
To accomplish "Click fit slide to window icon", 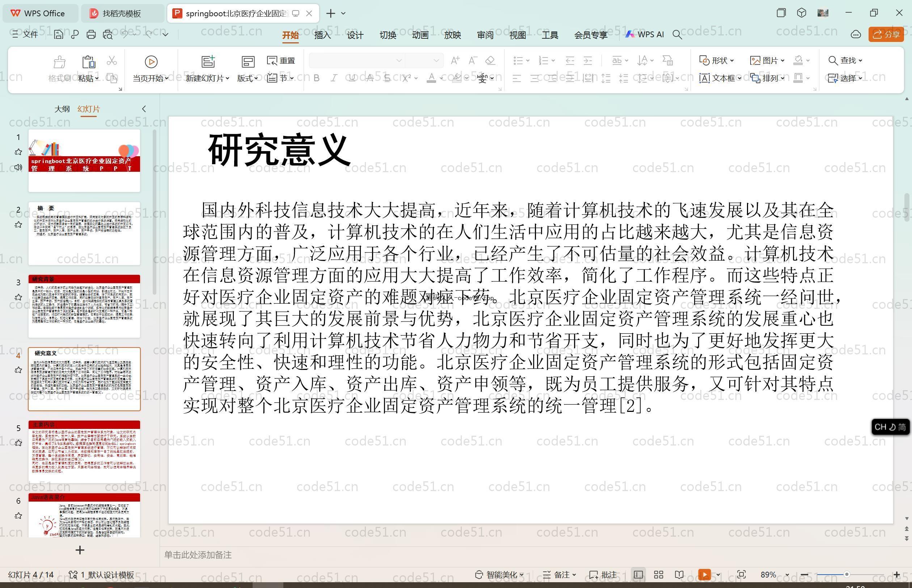I will (742, 575).
